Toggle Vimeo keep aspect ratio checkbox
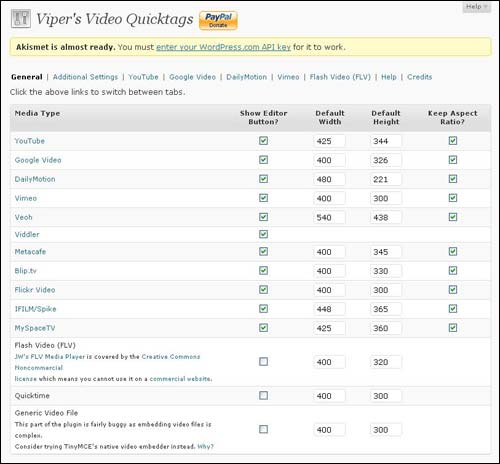The width and height of the screenshot is (500, 464). pos(453,198)
